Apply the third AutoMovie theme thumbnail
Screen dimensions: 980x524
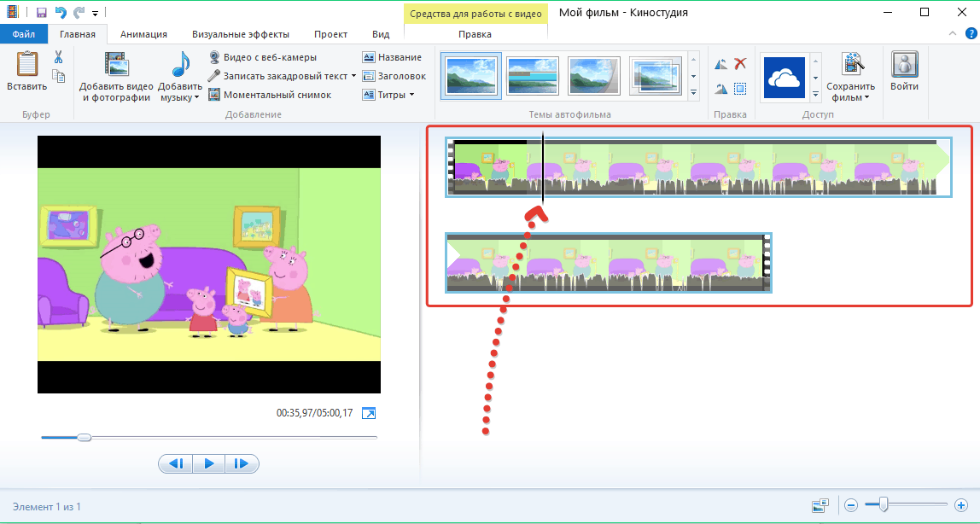coord(593,76)
